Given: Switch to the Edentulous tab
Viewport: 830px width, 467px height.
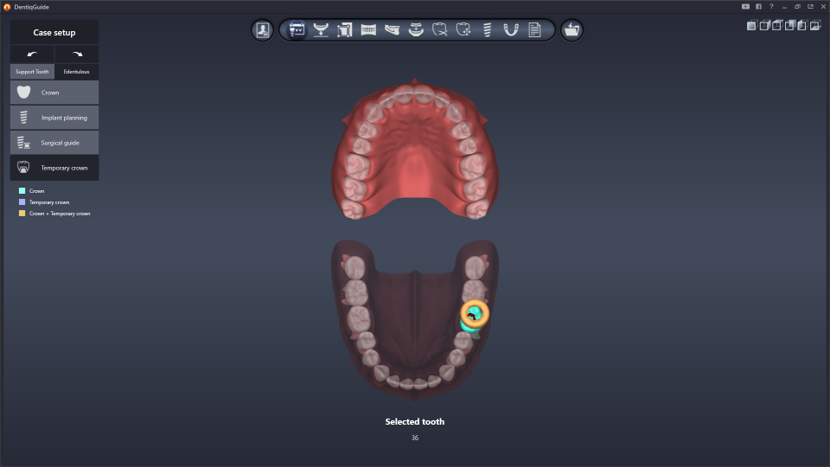Looking at the screenshot, I should [x=77, y=72].
